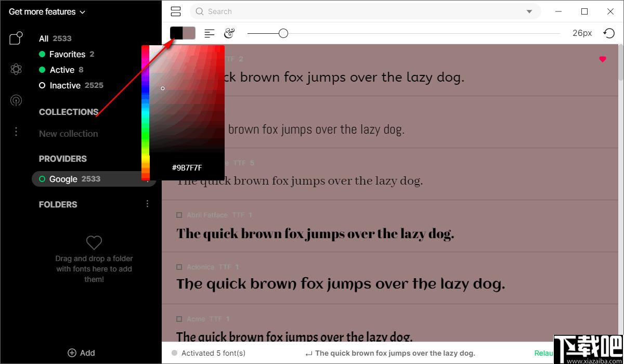The image size is (624, 364).
Task: Click the Aclonica sample text preview
Action: [x=341, y=284]
